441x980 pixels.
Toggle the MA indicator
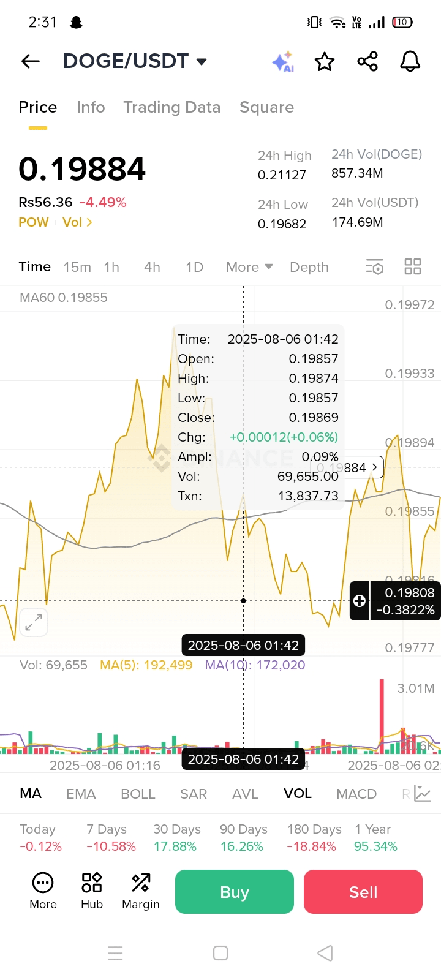tap(31, 794)
